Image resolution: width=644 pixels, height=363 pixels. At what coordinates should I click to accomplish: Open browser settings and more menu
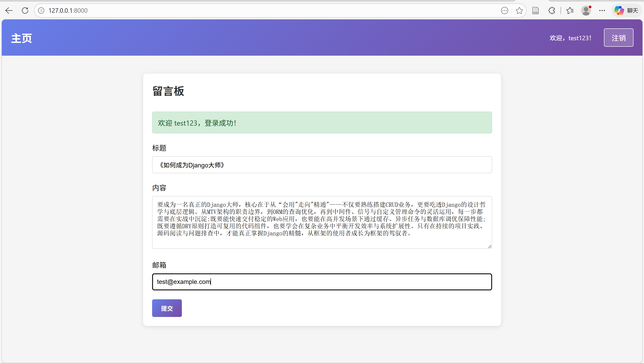tap(602, 11)
